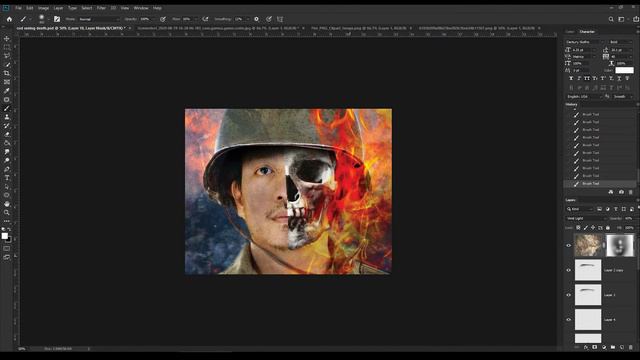Hide the Layer 4 layer
This screenshot has width=640, height=360.
pyautogui.click(x=569, y=320)
